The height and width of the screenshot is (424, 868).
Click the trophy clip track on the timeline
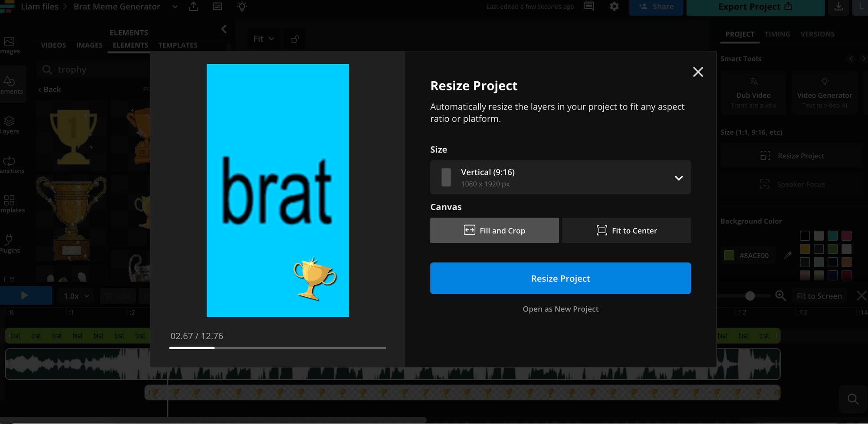462,392
